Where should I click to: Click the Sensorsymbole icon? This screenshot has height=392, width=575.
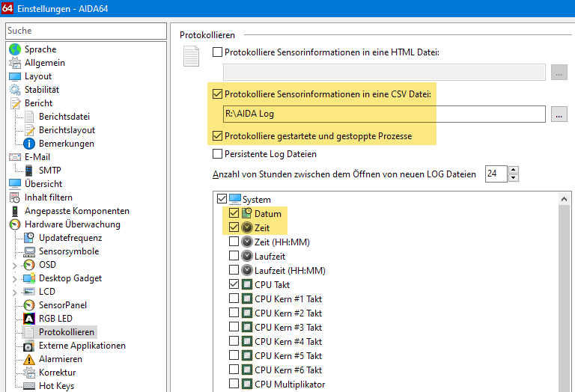pyautogui.click(x=29, y=251)
